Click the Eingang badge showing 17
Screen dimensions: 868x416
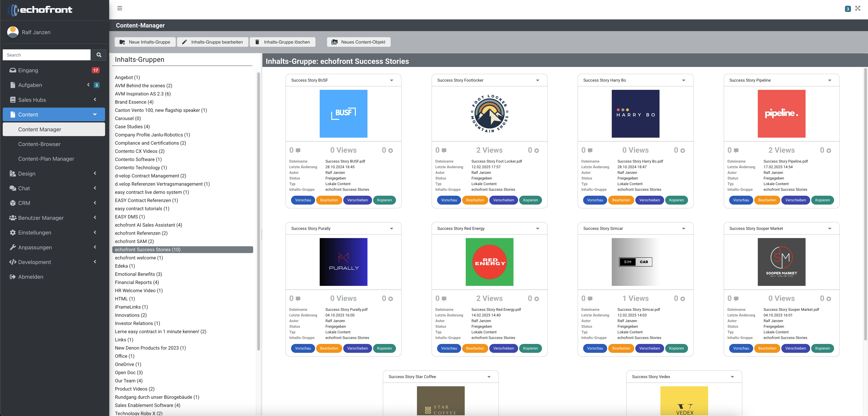96,70
